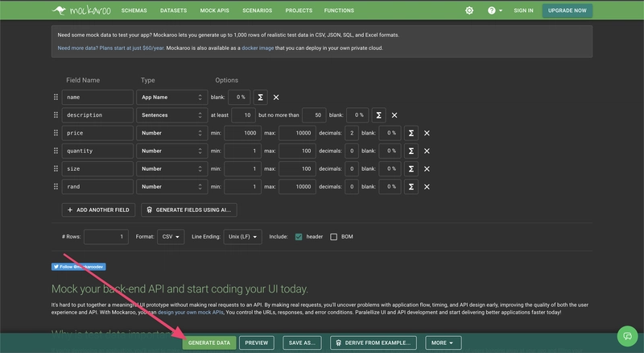Remove the description field with its X

click(394, 115)
